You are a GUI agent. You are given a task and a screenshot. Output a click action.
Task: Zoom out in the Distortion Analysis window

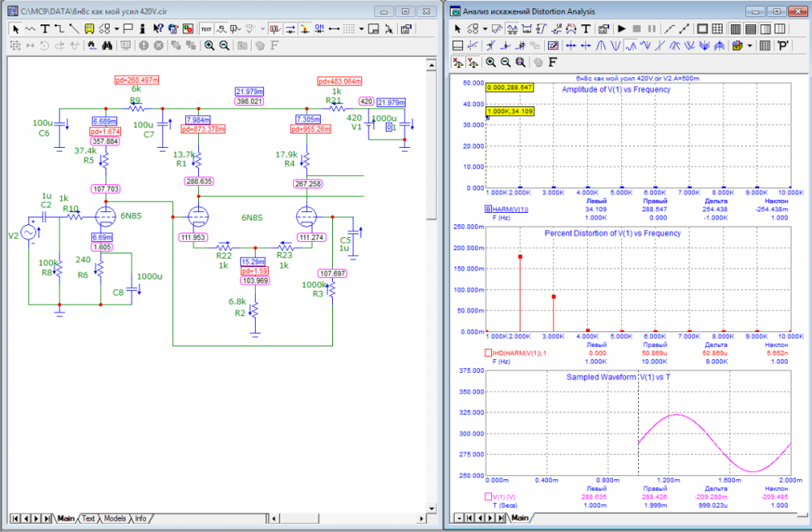pos(506,62)
